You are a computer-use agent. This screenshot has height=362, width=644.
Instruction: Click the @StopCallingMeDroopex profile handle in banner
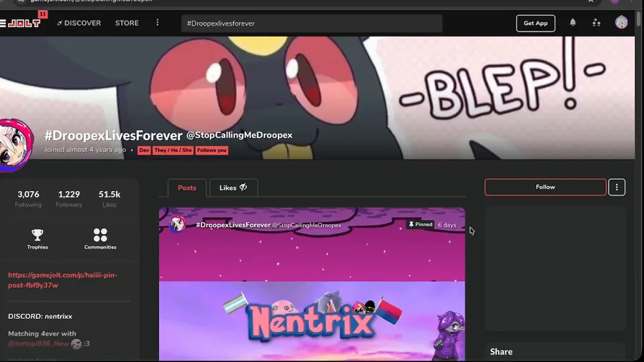(240, 135)
